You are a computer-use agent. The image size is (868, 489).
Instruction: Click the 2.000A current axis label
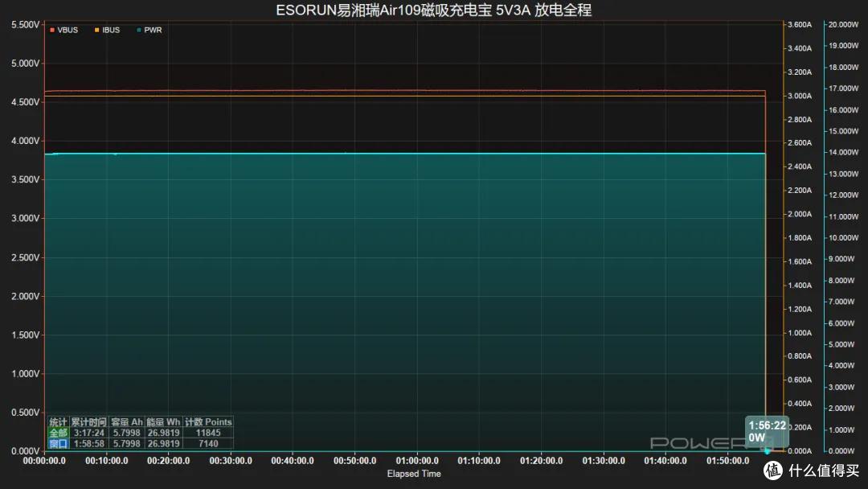click(x=800, y=214)
